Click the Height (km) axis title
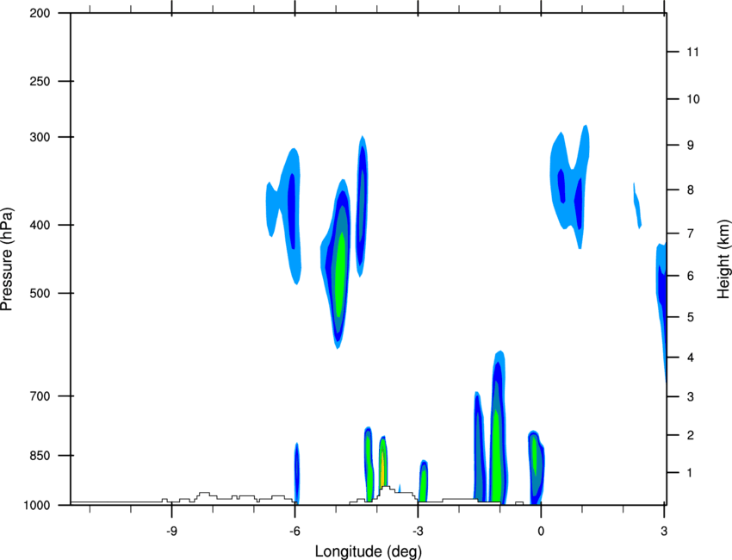The image size is (732, 560). pyautogui.click(x=723, y=258)
